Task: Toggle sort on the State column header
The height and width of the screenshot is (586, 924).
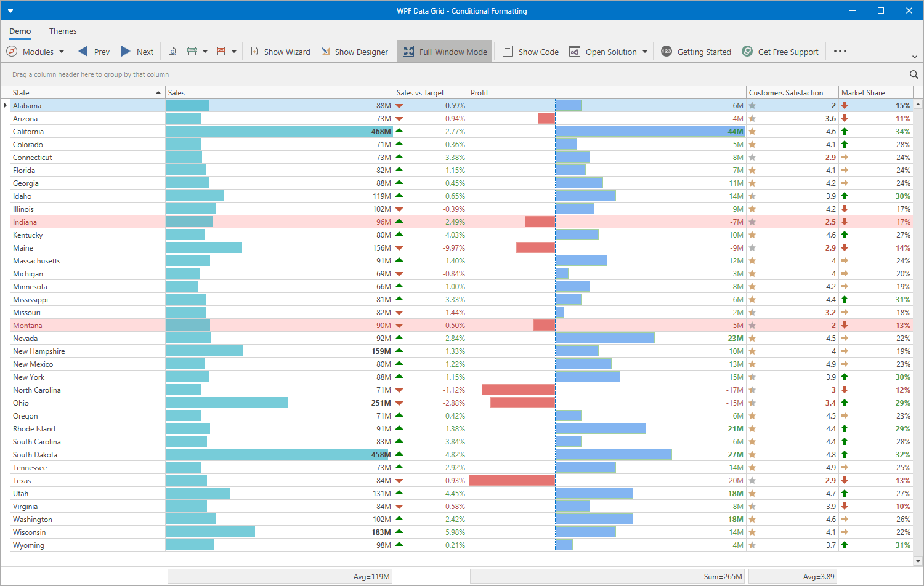Action: [x=86, y=93]
